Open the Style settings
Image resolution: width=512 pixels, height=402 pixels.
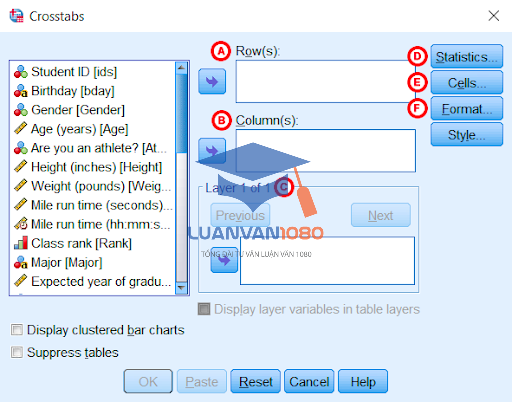(x=467, y=135)
